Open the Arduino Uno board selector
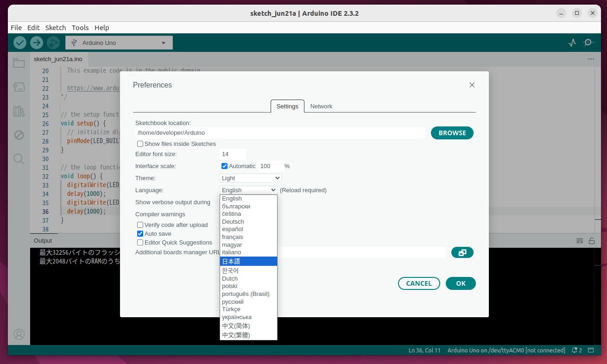607x364 pixels. [x=119, y=42]
